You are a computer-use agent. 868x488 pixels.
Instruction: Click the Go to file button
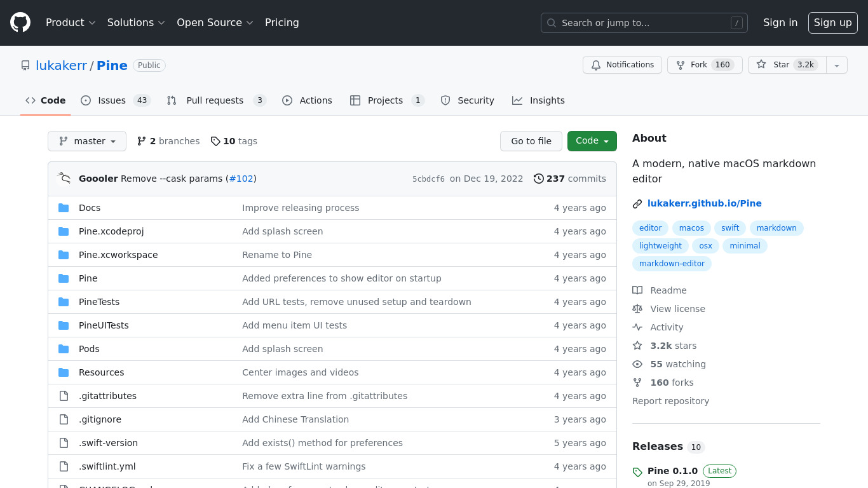[x=531, y=141]
